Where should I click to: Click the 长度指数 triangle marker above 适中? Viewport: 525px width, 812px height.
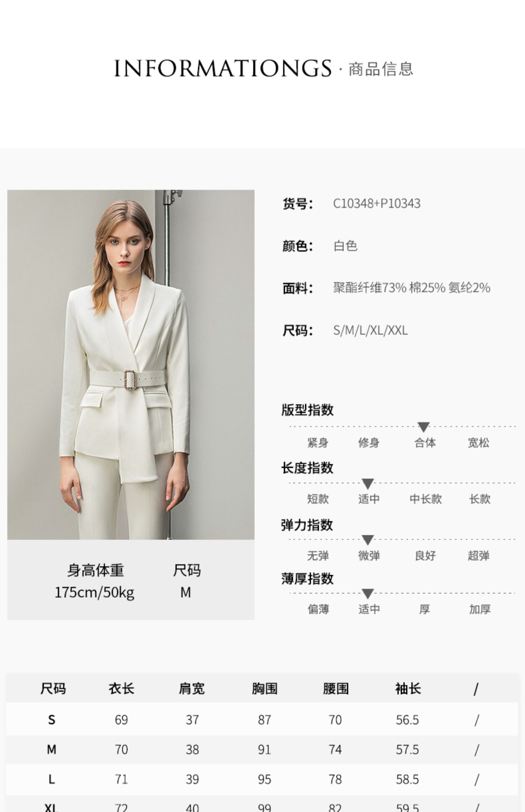point(367,484)
